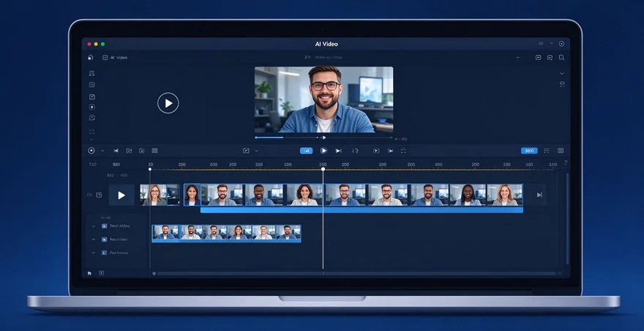Click the vertical timeline scrollbar

(568, 219)
